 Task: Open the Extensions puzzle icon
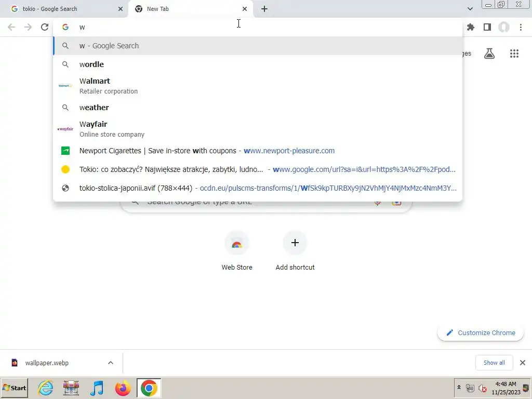(471, 27)
